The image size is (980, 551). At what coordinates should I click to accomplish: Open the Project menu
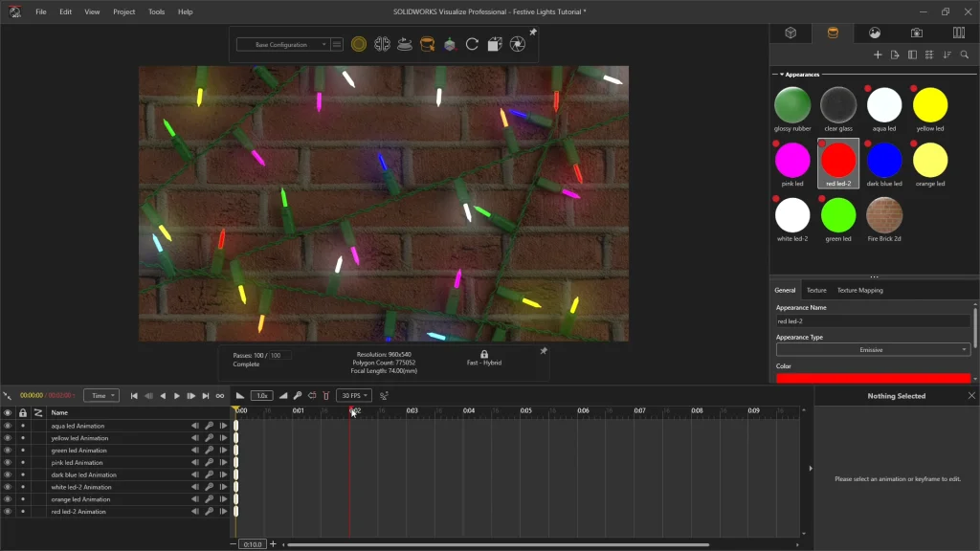click(x=123, y=12)
